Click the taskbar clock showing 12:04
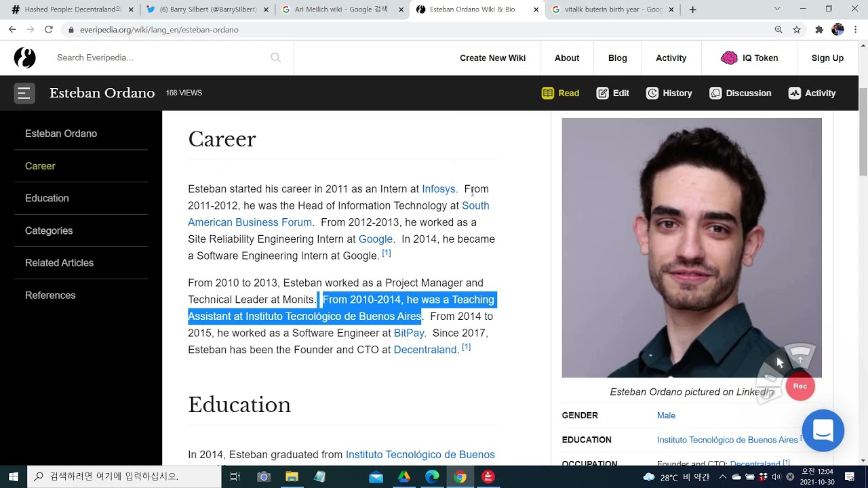Image resolution: width=868 pixels, height=488 pixels. tap(816, 476)
